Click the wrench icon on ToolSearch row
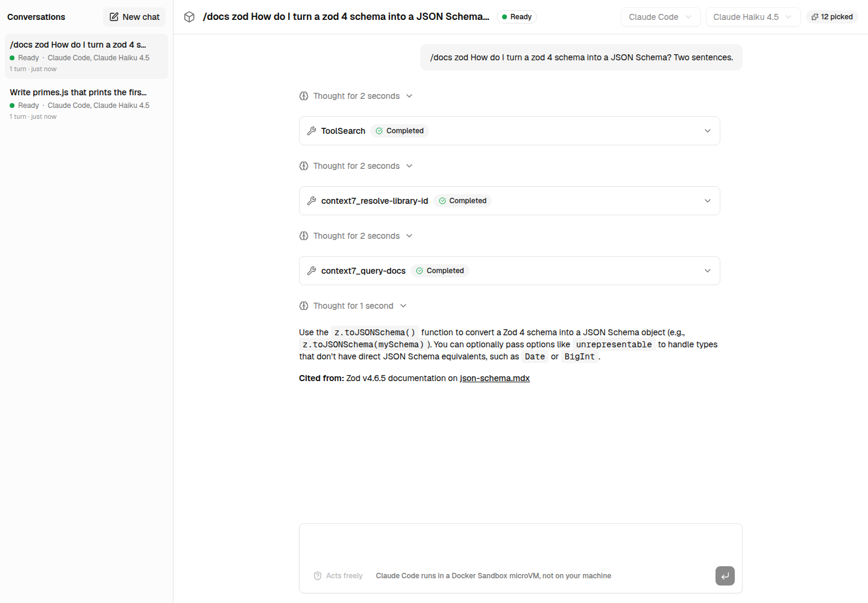This screenshot has height=603, width=868. click(312, 131)
